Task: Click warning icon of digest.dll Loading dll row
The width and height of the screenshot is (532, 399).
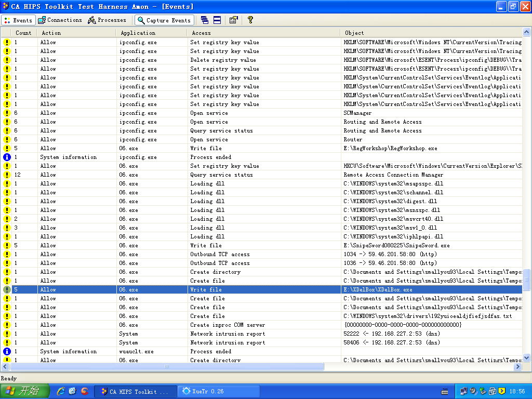Action: pyautogui.click(x=7, y=201)
